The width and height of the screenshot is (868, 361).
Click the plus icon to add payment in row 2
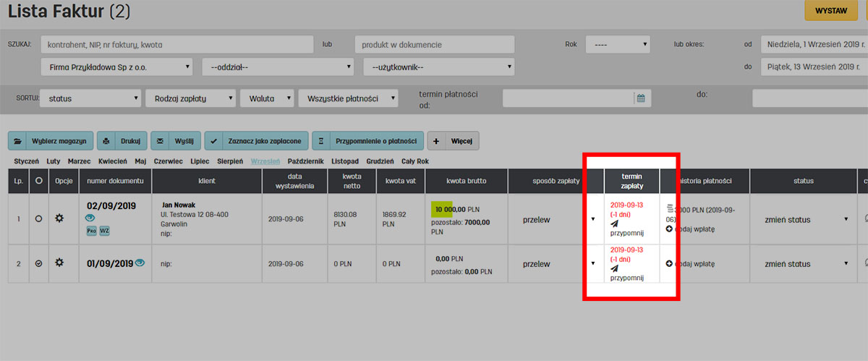pos(668,264)
